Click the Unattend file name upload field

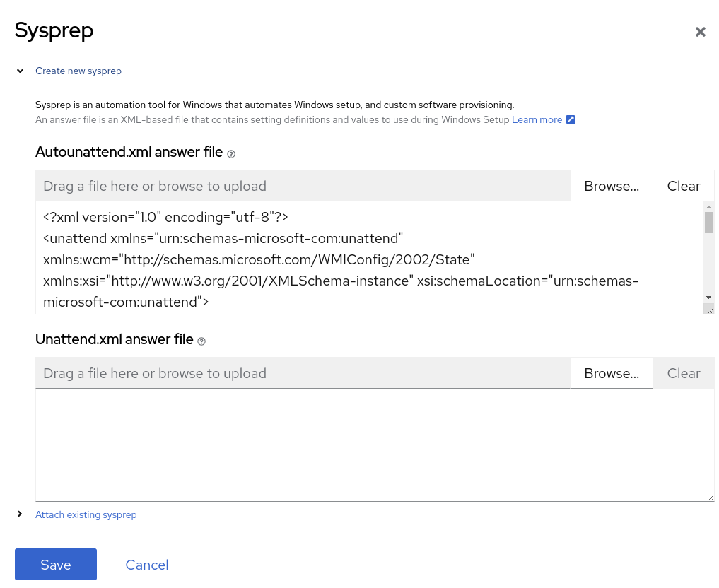pyautogui.click(x=303, y=373)
